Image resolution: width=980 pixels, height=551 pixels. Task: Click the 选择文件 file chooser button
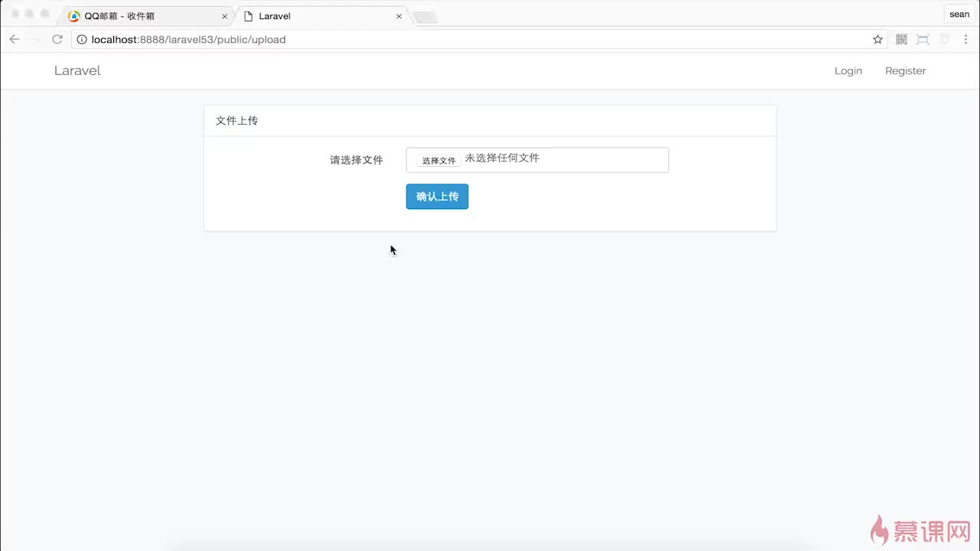point(439,160)
